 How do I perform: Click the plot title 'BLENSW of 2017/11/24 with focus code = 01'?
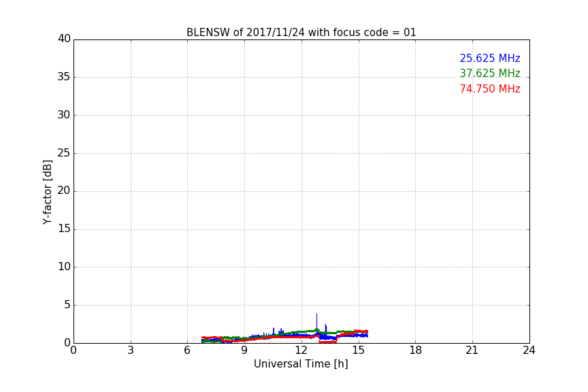point(301,32)
